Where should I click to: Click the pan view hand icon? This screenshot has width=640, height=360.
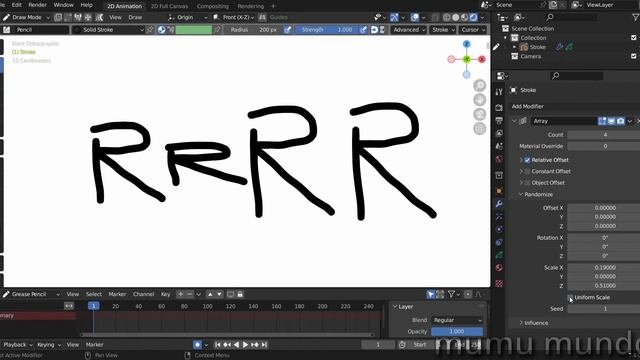point(480,100)
